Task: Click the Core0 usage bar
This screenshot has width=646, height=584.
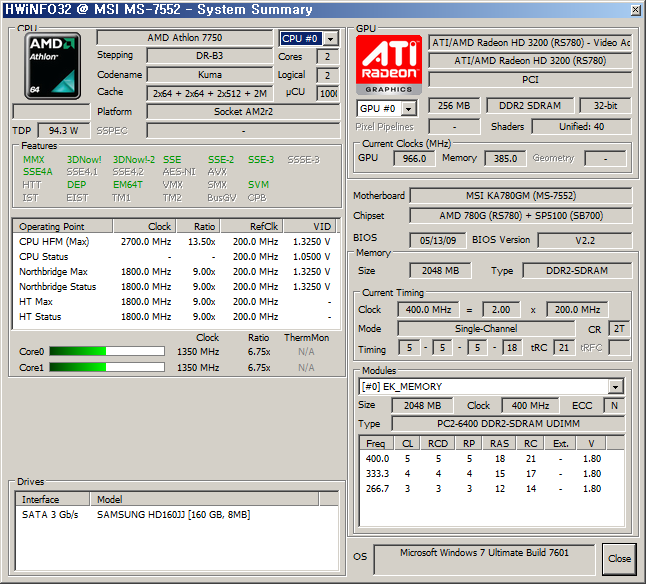Action: (107, 351)
